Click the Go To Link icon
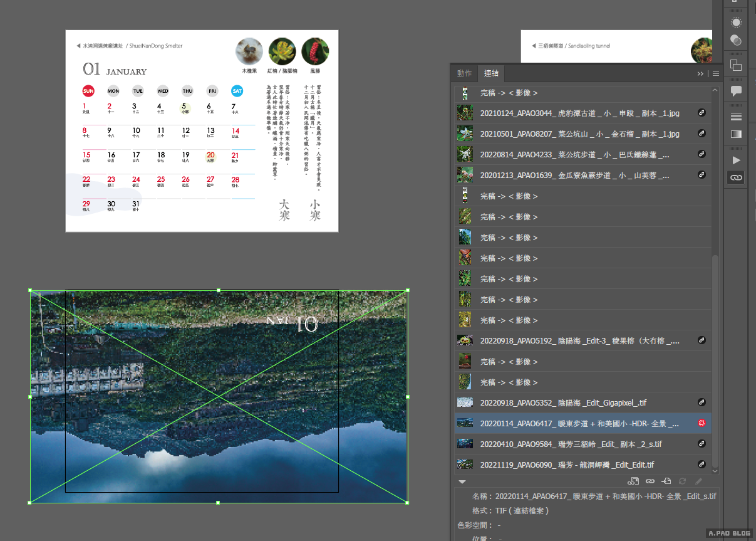Screen dimensions: 756x541 point(666,481)
